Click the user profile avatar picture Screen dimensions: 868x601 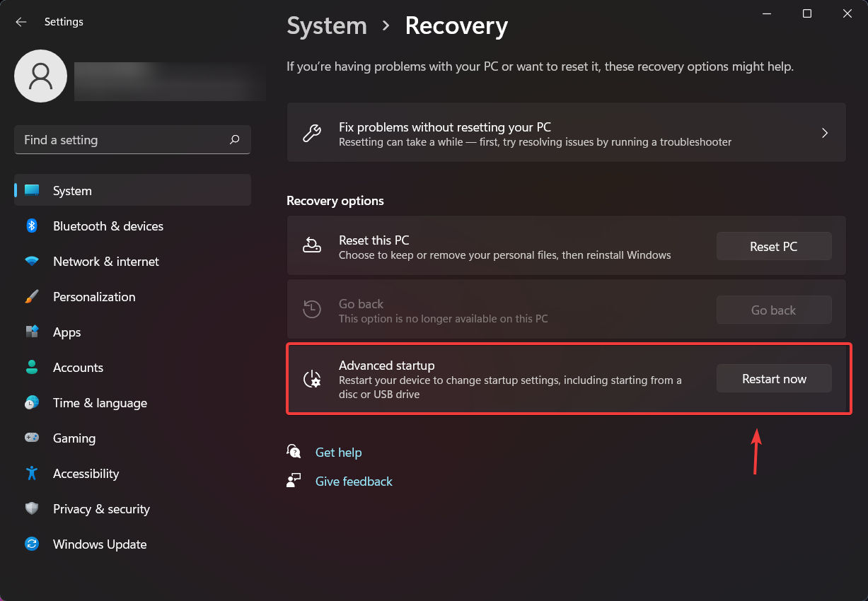click(x=41, y=76)
